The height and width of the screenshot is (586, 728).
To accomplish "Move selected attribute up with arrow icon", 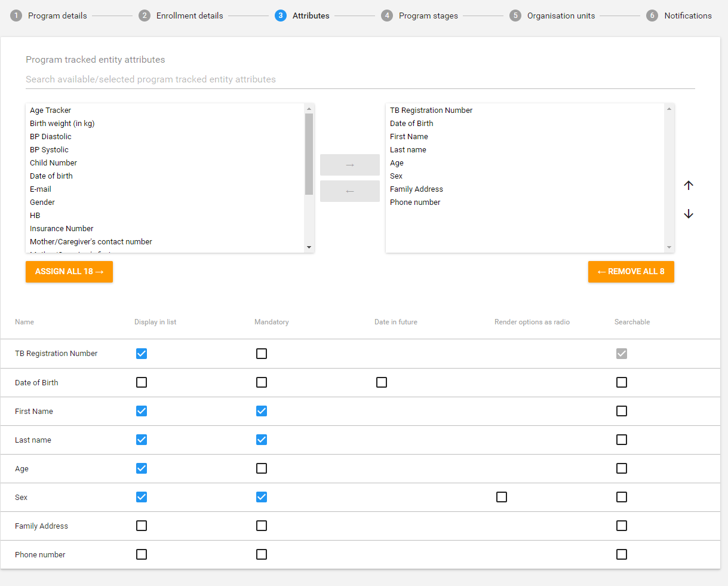I will [689, 185].
